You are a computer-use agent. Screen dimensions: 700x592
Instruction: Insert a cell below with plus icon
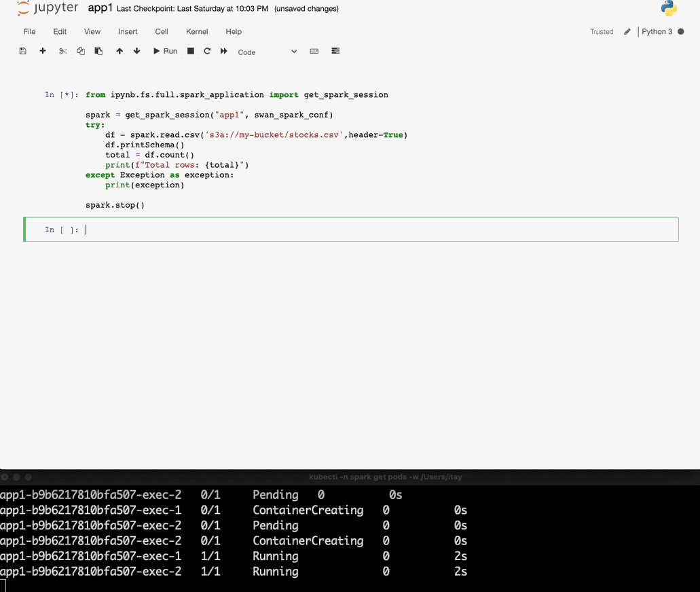[x=43, y=52]
